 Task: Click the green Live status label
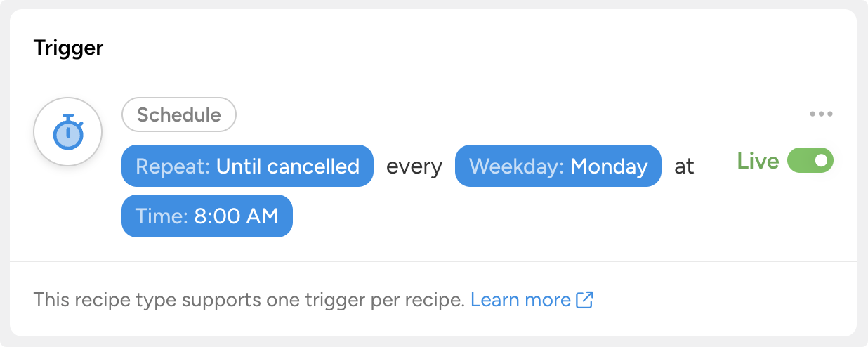(x=758, y=161)
